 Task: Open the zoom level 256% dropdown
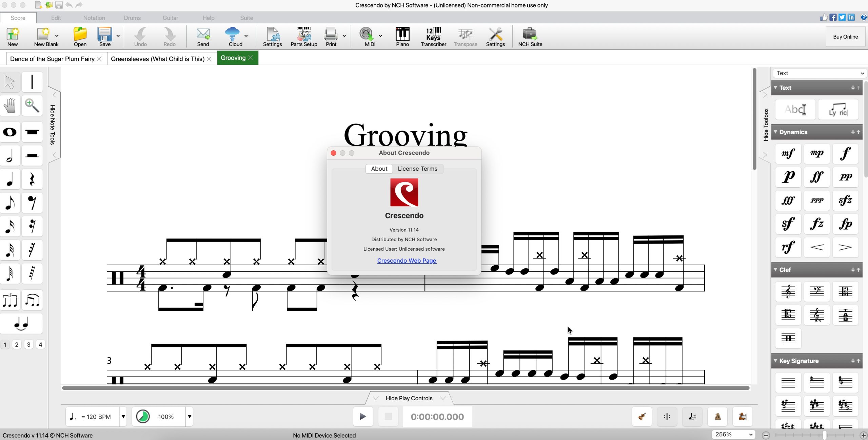pos(734,435)
